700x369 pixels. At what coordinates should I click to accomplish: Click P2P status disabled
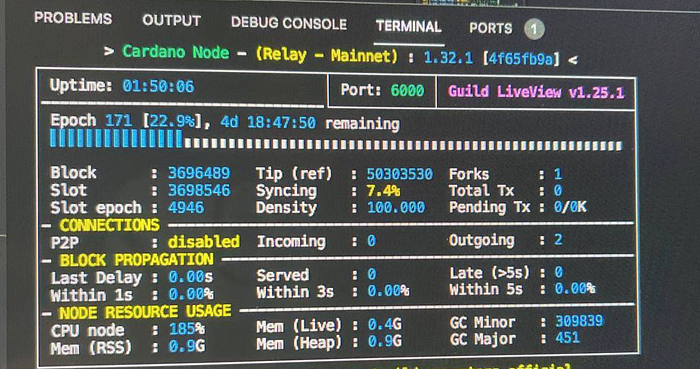pyautogui.click(x=204, y=242)
